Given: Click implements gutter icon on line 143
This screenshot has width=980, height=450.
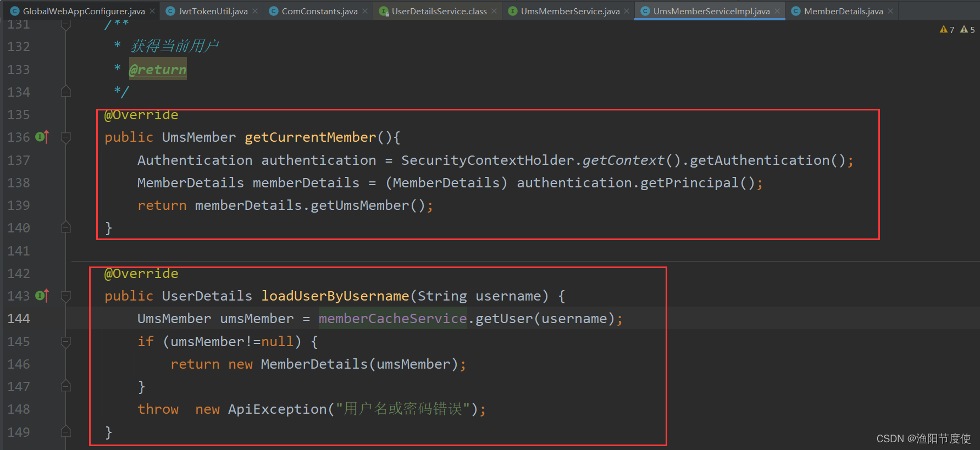Looking at the screenshot, I should click(x=42, y=296).
